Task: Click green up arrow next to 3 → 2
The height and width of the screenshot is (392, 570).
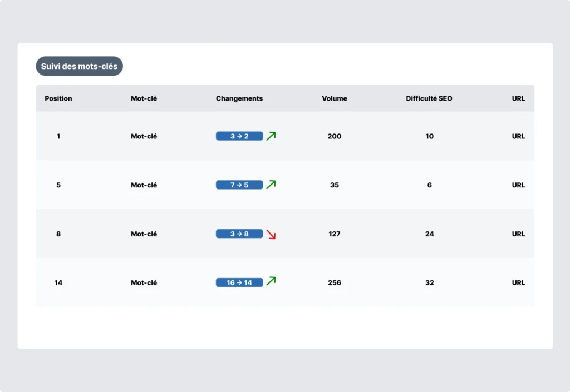Action: click(x=271, y=136)
